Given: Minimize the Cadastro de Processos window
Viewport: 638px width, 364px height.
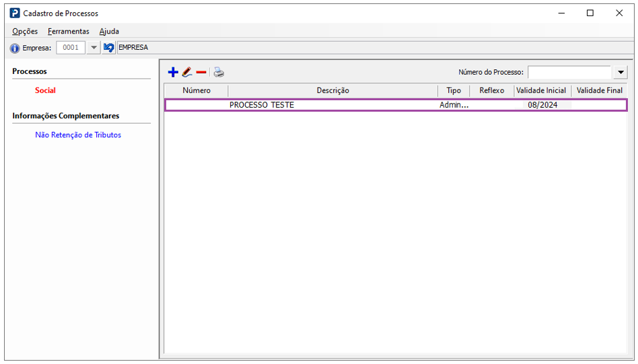Looking at the screenshot, I should pos(561,13).
